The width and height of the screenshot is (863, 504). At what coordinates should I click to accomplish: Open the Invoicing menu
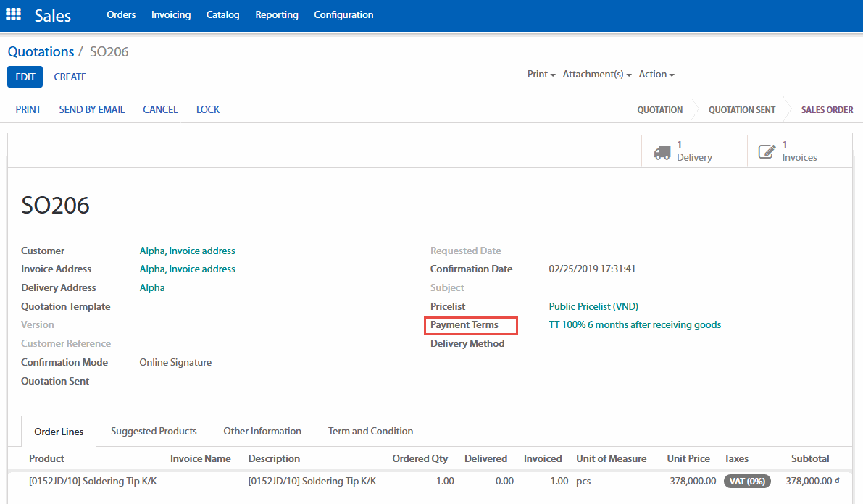(171, 14)
